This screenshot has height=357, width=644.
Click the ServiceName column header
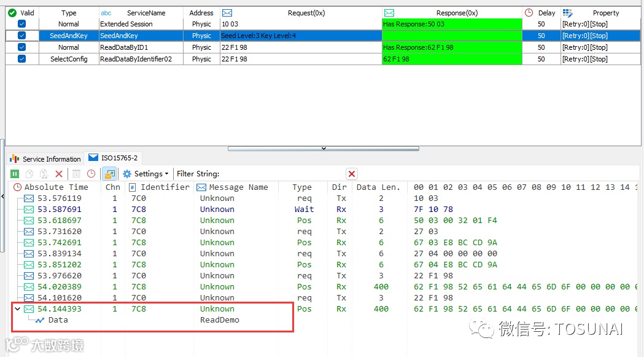point(141,13)
